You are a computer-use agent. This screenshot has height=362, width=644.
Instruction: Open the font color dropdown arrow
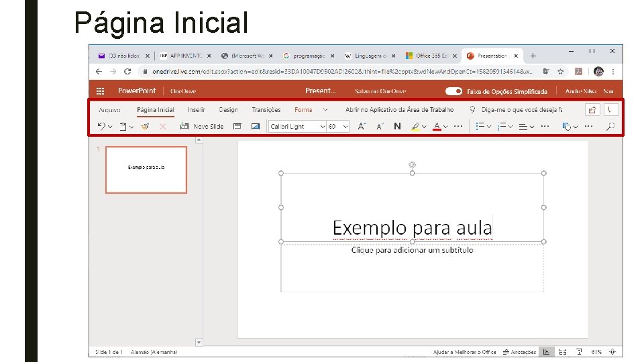[445, 127]
